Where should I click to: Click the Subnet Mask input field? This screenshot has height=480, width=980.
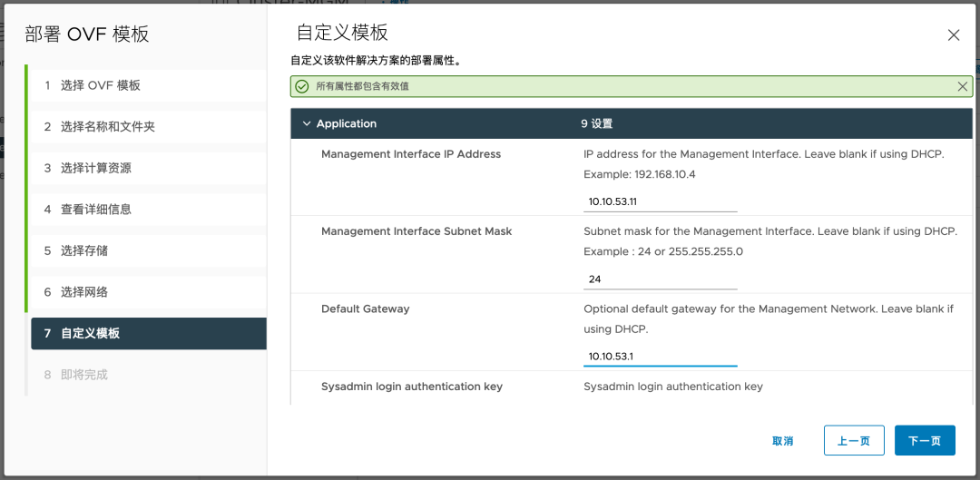point(660,279)
